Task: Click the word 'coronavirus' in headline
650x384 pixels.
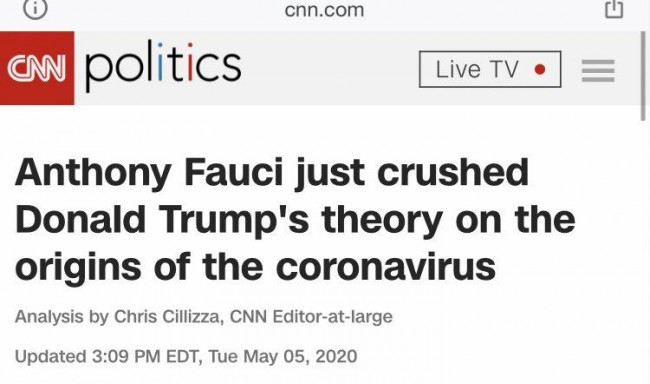Action: coord(386,266)
